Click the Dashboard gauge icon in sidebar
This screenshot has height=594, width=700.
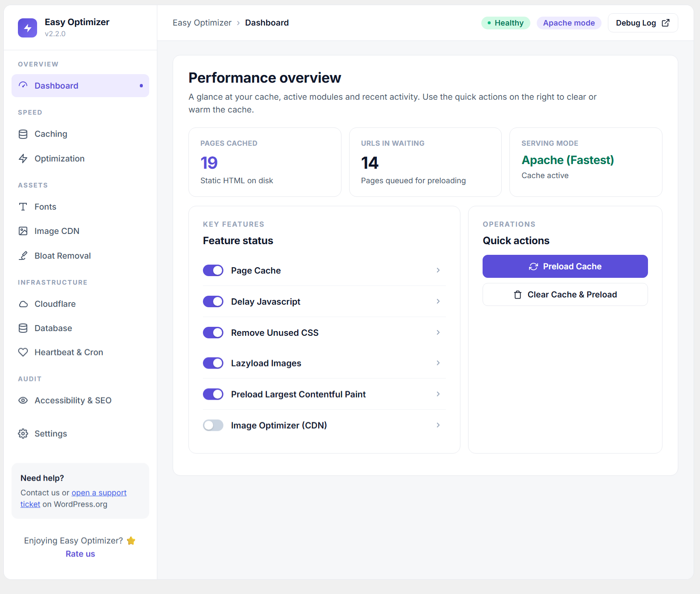pos(23,85)
